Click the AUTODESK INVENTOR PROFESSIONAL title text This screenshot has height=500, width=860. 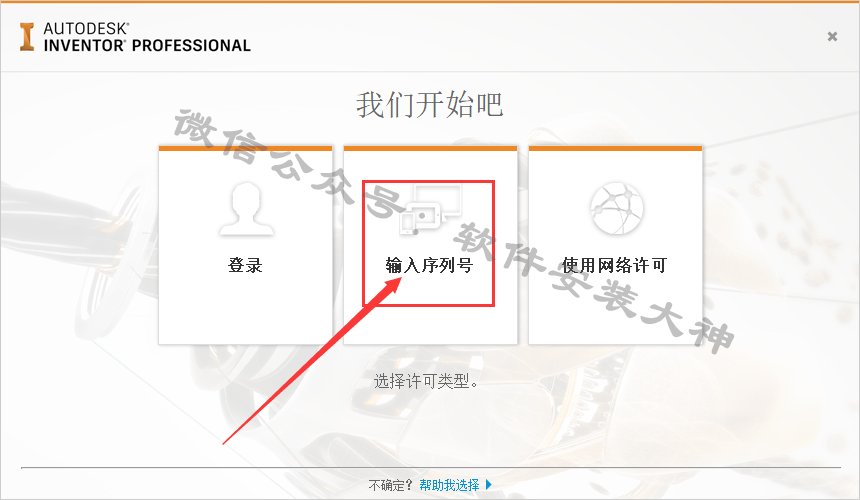pyautogui.click(x=147, y=37)
